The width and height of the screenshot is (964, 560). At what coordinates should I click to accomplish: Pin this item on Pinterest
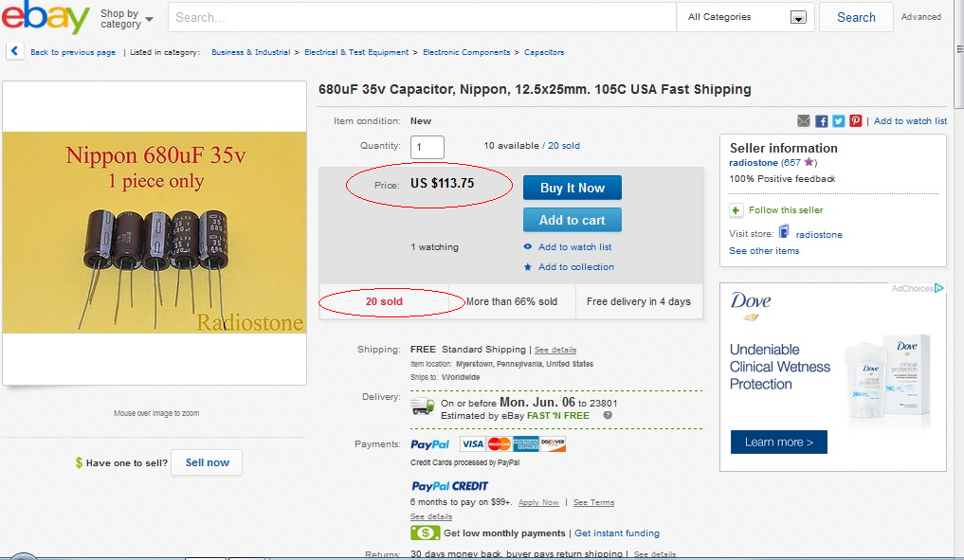[856, 121]
